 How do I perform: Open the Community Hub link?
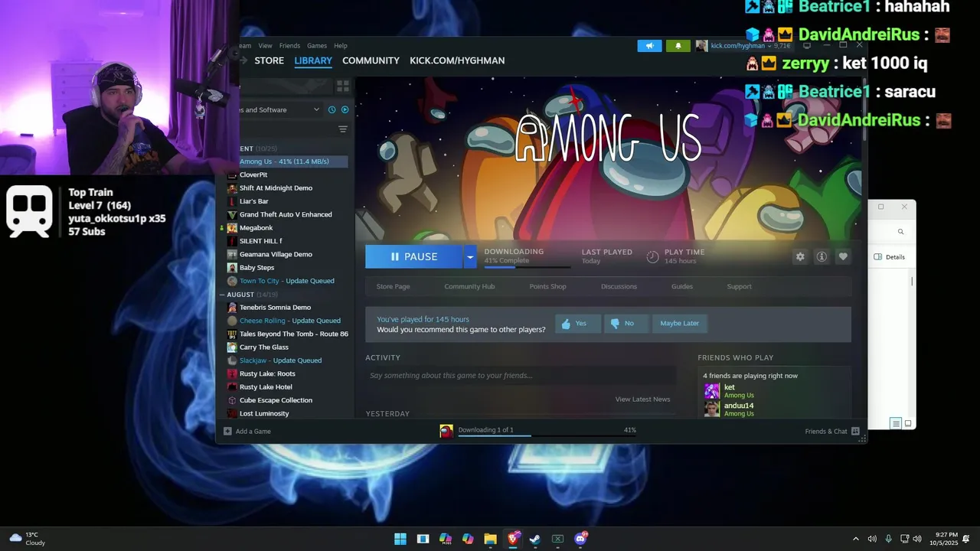[x=469, y=286]
